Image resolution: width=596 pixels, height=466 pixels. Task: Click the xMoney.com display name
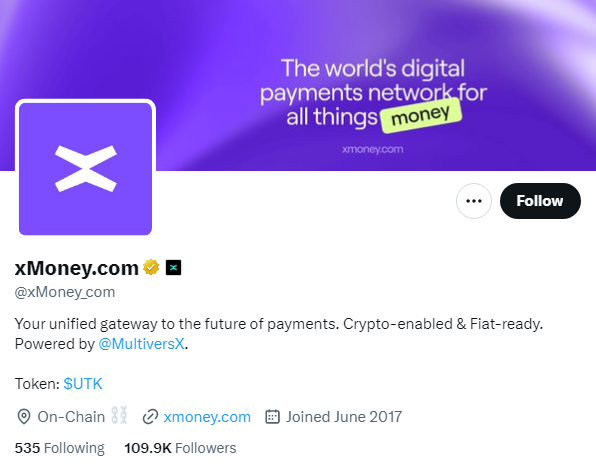[77, 268]
